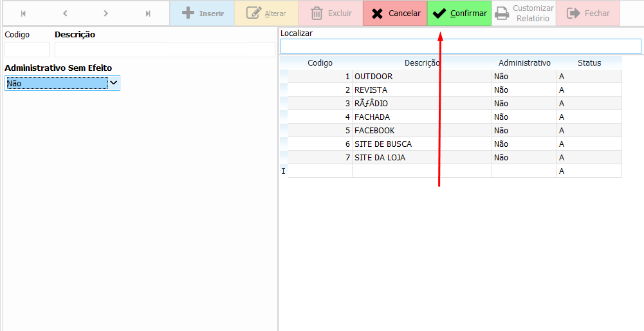Type in the Localizar search field
Image resolution: width=644 pixels, height=331 pixels.
click(x=461, y=46)
